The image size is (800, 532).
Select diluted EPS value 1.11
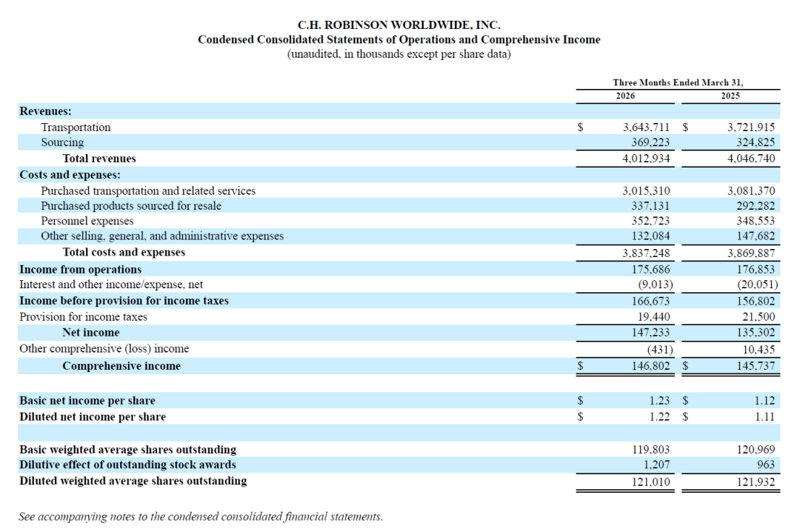click(764, 416)
